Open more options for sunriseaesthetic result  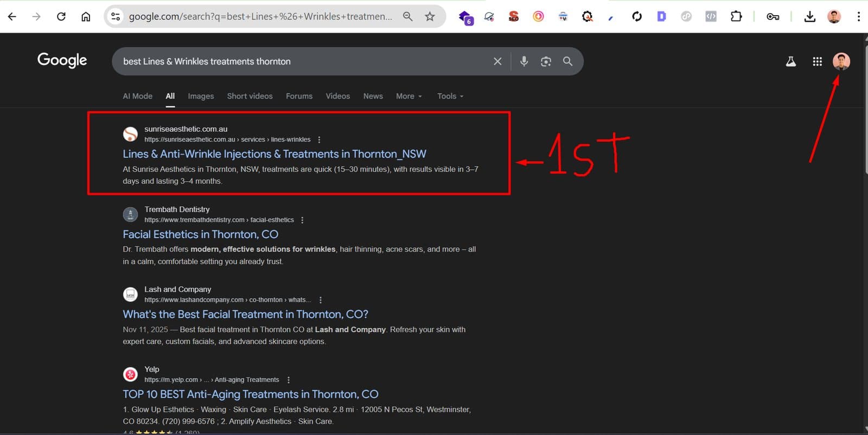coord(319,139)
